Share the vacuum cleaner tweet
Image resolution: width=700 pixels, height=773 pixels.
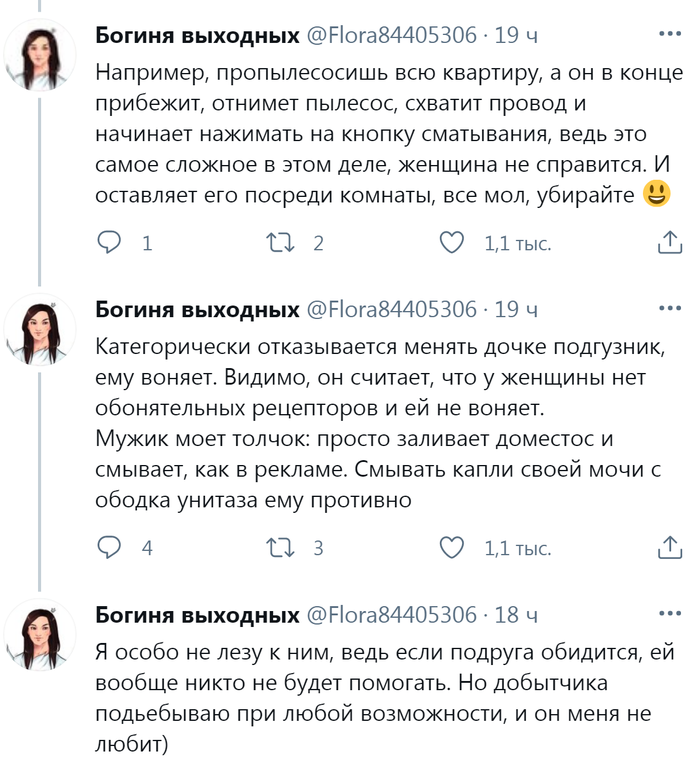click(669, 243)
